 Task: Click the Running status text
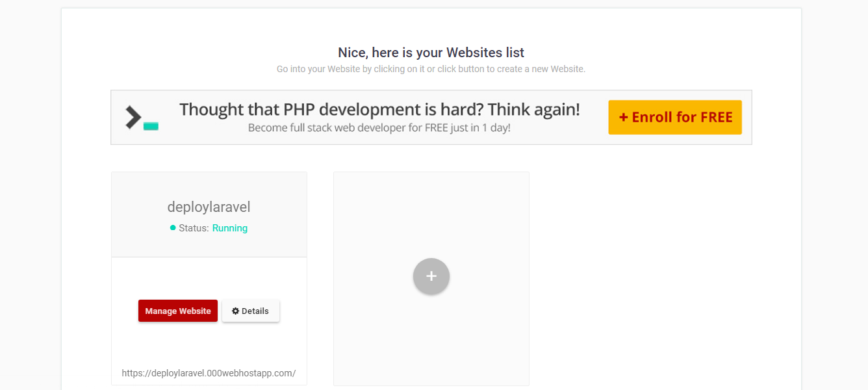click(229, 228)
